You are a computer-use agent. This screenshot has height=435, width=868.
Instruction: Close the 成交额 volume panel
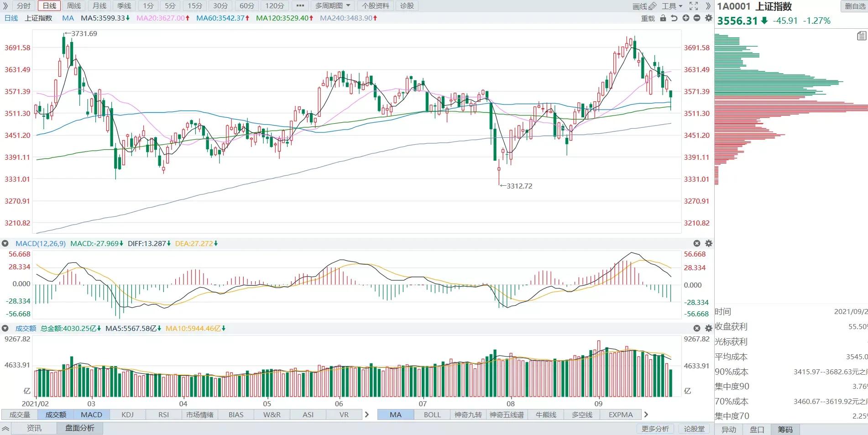[x=697, y=328]
